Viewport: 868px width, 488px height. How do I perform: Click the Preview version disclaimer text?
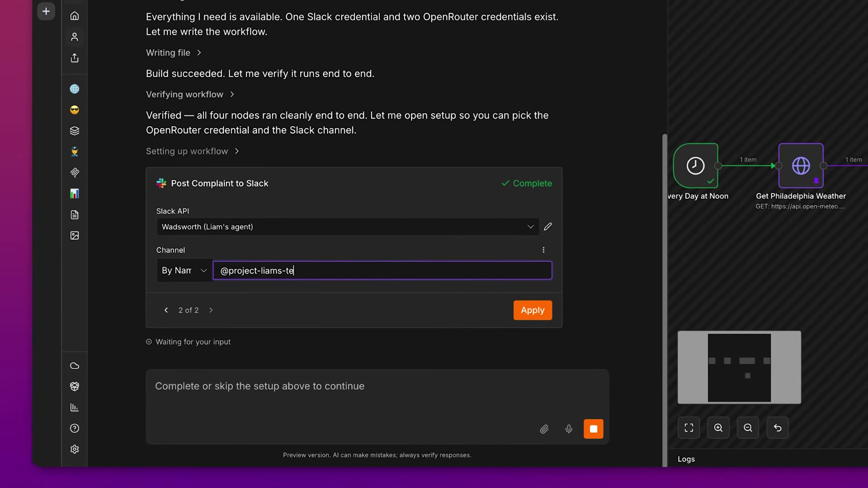(377, 455)
